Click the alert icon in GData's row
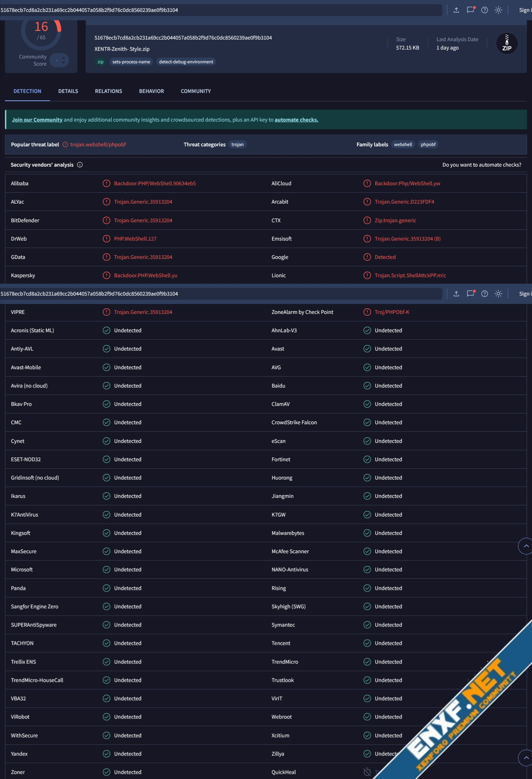This screenshot has height=779, width=532. point(106,257)
